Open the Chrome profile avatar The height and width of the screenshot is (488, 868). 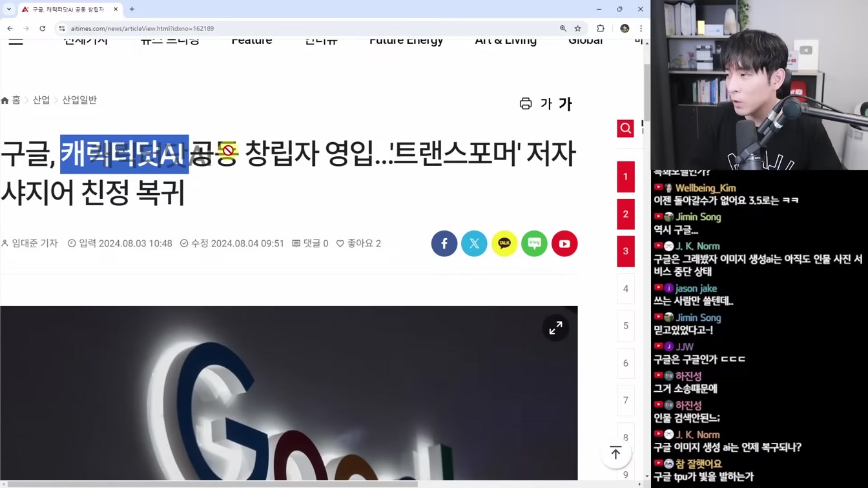pos(625,28)
